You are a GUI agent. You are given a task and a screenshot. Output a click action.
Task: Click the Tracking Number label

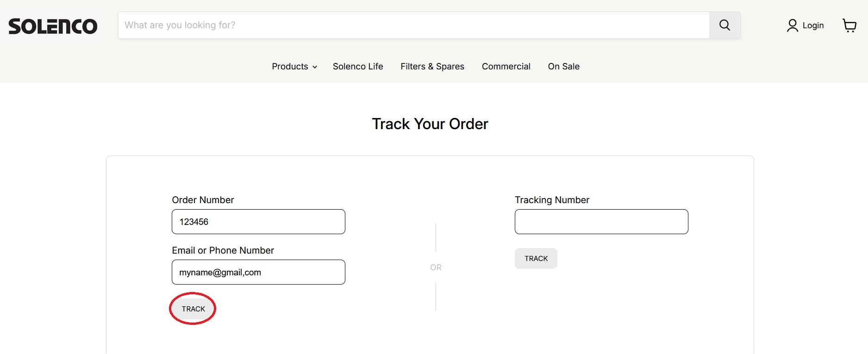552,200
